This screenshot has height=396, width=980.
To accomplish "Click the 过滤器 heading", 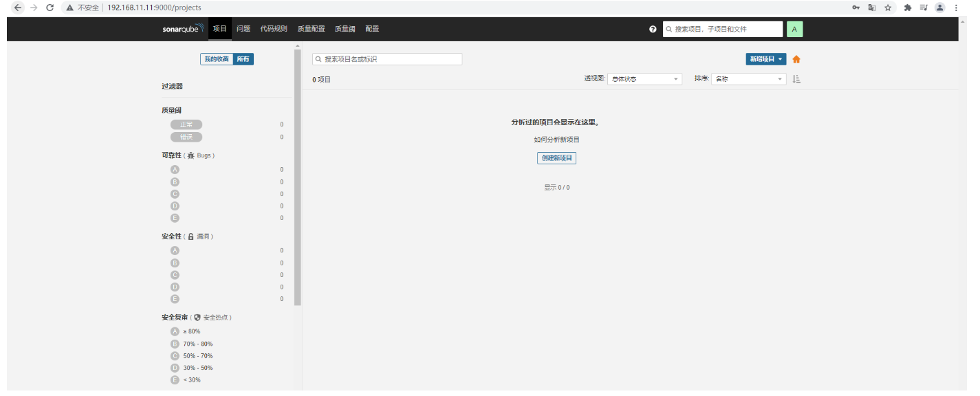I will point(172,86).
